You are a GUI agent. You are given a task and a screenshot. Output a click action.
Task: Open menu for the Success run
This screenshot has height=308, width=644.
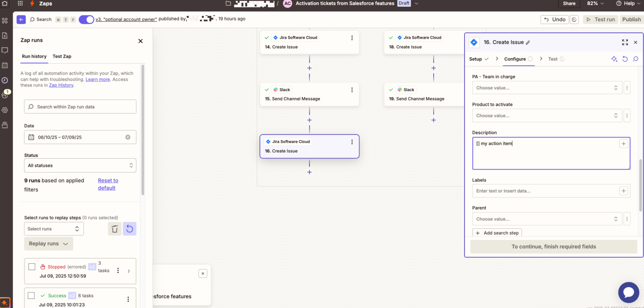pos(128,299)
